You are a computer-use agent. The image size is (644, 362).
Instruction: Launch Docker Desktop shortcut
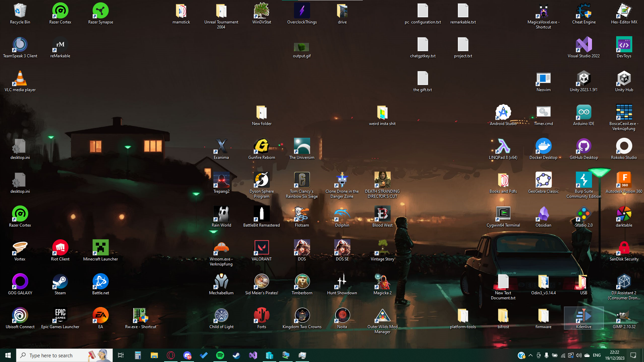[x=544, y=149]
